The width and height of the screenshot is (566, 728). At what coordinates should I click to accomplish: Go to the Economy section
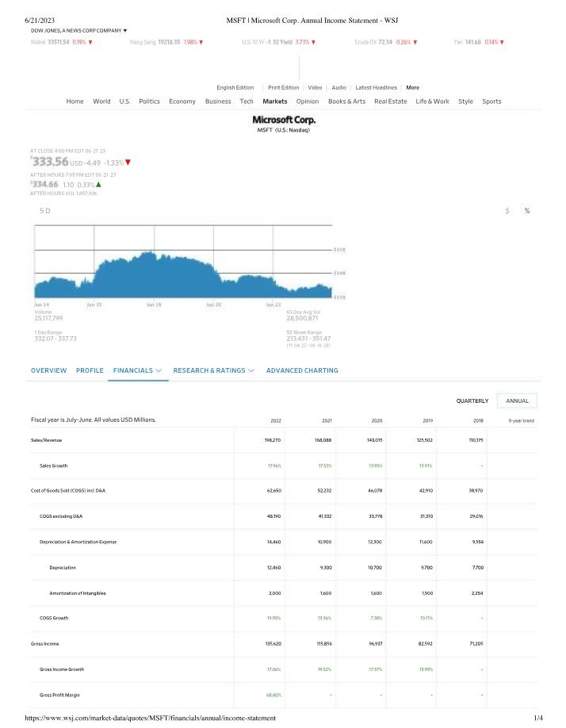pyautogui.click(x=182, y=102)
